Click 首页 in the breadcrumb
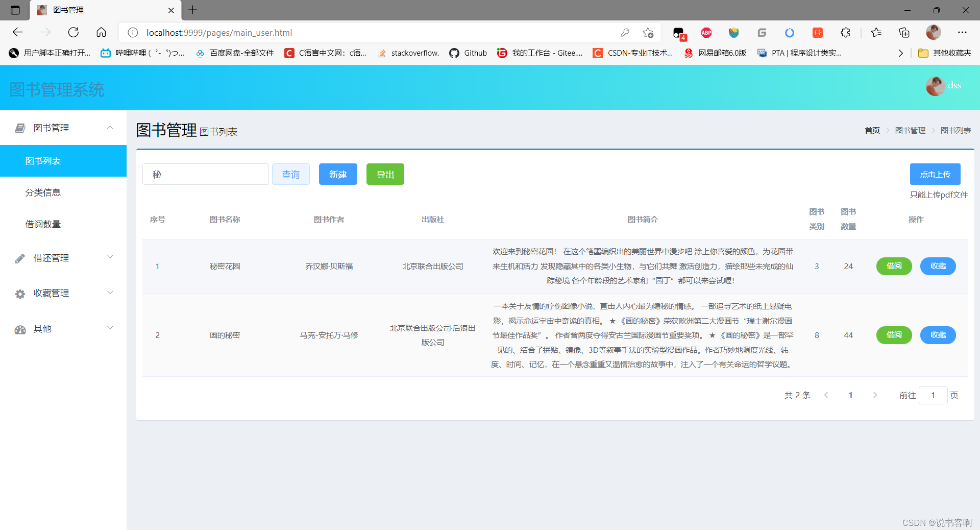This screenshot has width=980, height=532. click(x=872, y=131)
